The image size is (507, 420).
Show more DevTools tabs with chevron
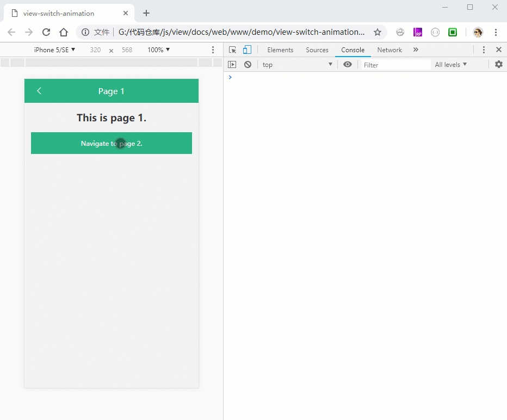[x=416, y=50]
